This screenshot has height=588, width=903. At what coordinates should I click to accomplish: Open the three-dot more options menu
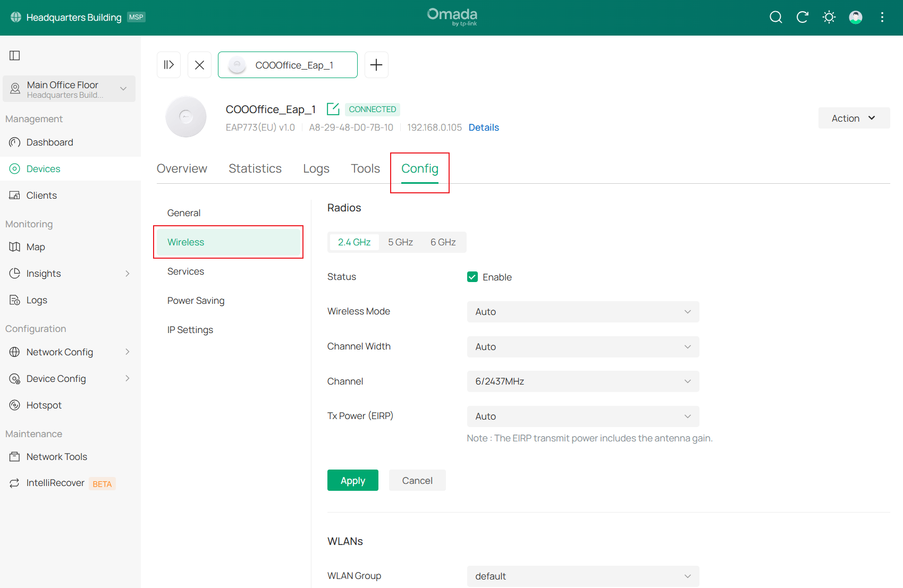point(882,18)
